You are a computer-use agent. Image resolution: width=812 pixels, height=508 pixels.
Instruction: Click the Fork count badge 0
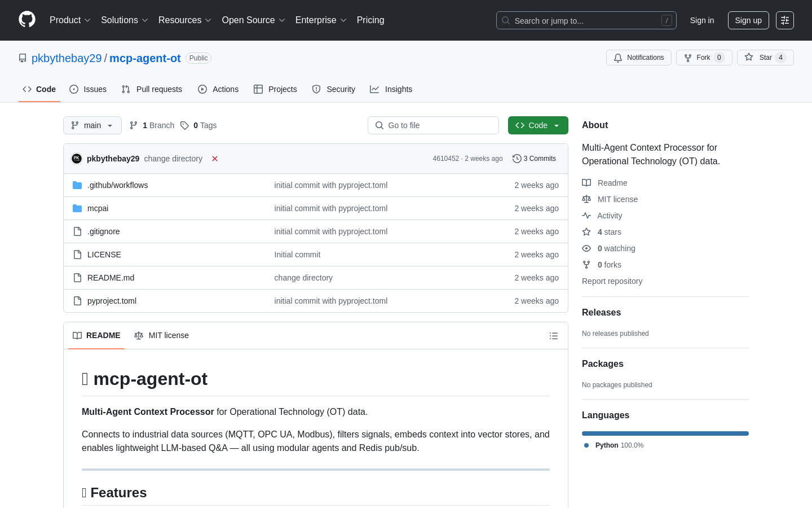tap(719, 58)
